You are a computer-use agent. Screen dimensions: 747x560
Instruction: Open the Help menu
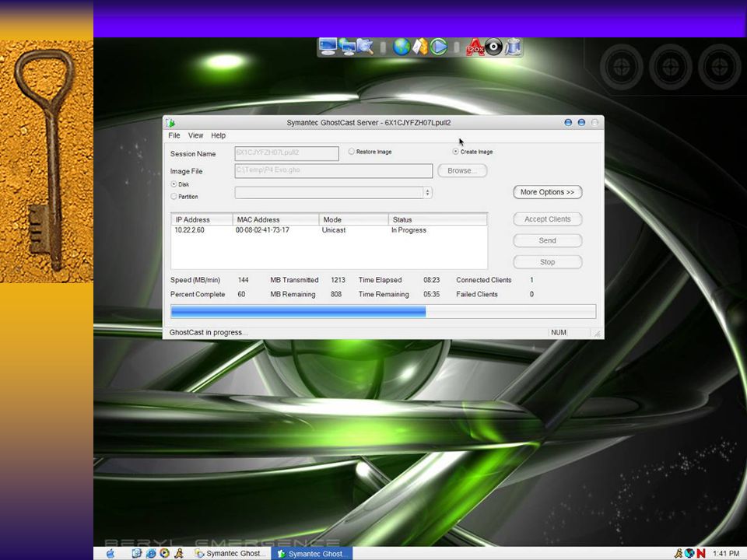(218, 135)
